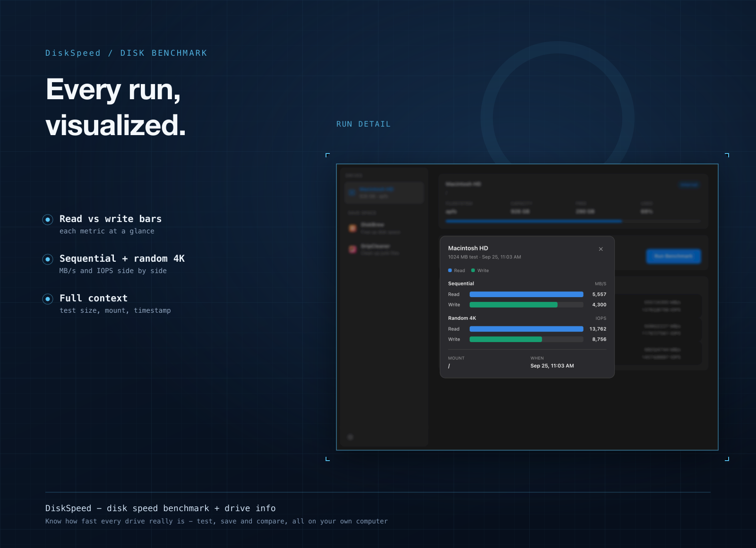Click the 'Macintosh HD' popup title

coord(468,248)
